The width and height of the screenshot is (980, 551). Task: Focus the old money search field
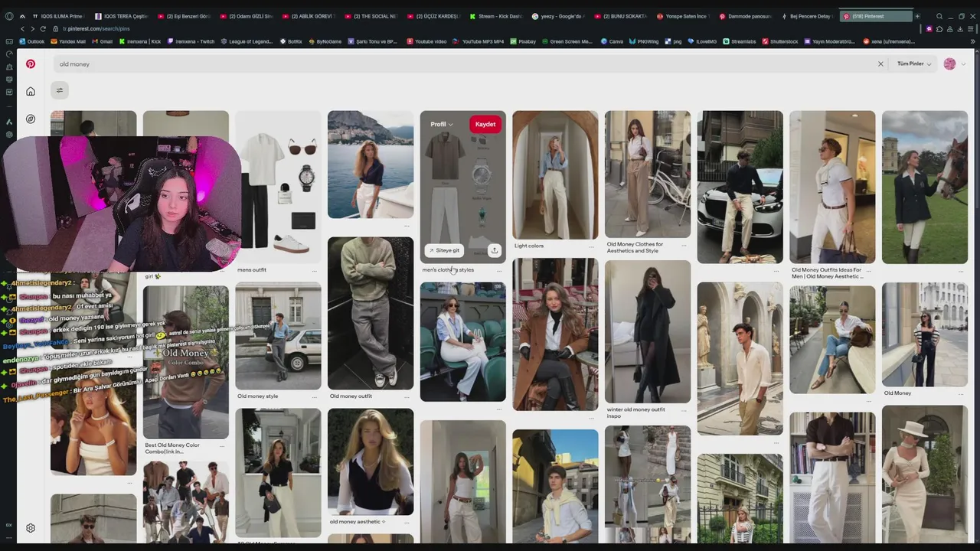(x=467, y=64)
